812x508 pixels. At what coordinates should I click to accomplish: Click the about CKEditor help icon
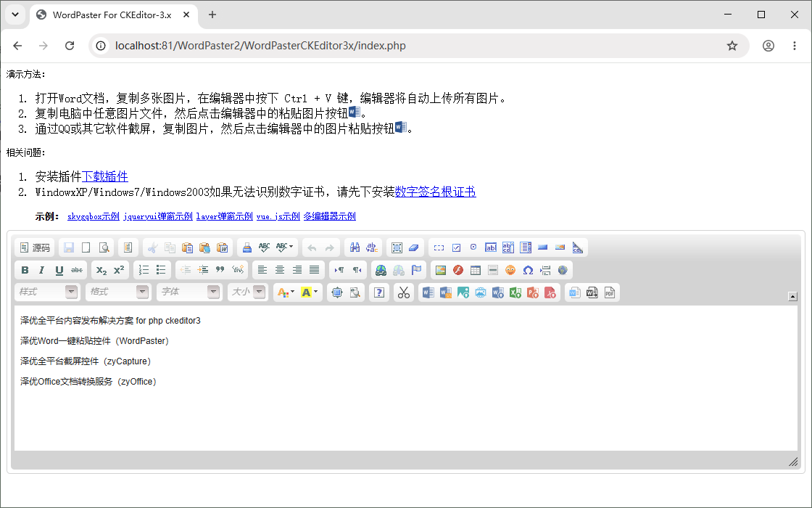(379, 292)
